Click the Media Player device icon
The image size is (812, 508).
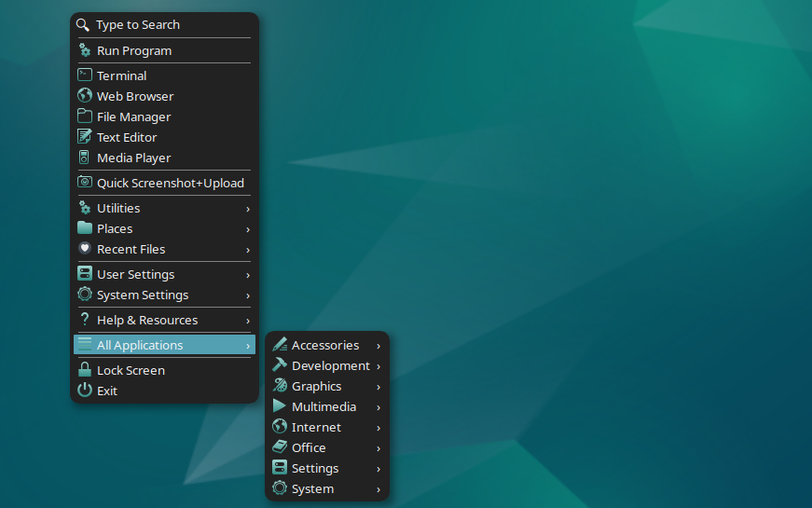coord(84,158)
